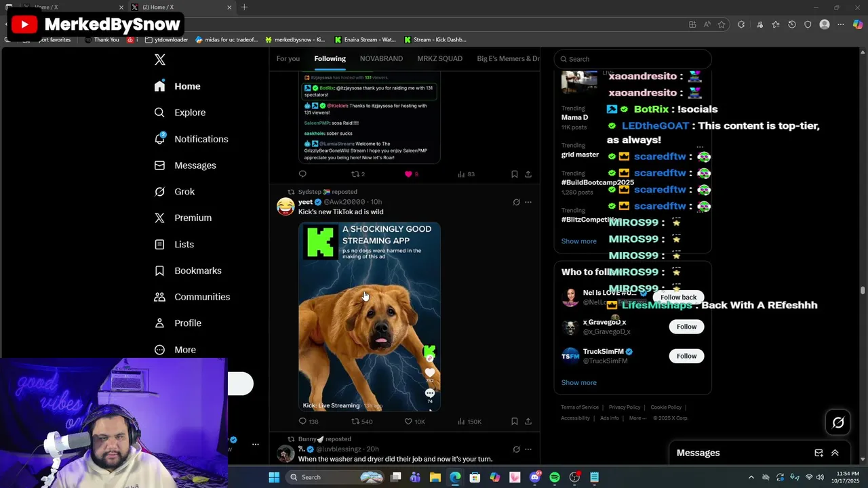Image resolution: width=868 pixels, height=488 pixels.
Task: Open more options on luvblessingz post
Action: [x=528, y=449]
